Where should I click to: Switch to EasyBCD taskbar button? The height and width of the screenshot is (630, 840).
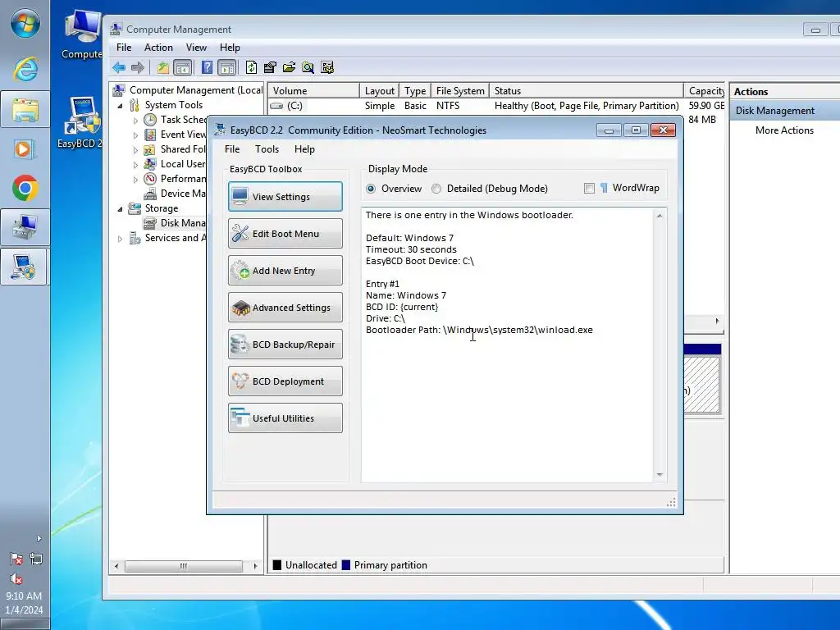(x=25, y=267)
